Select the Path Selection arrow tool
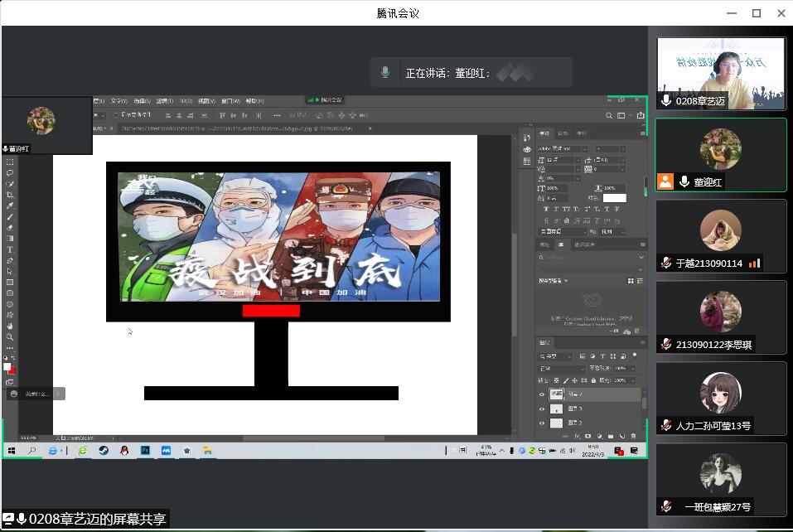Screen dimensions: 793x532 click(10, 272)
